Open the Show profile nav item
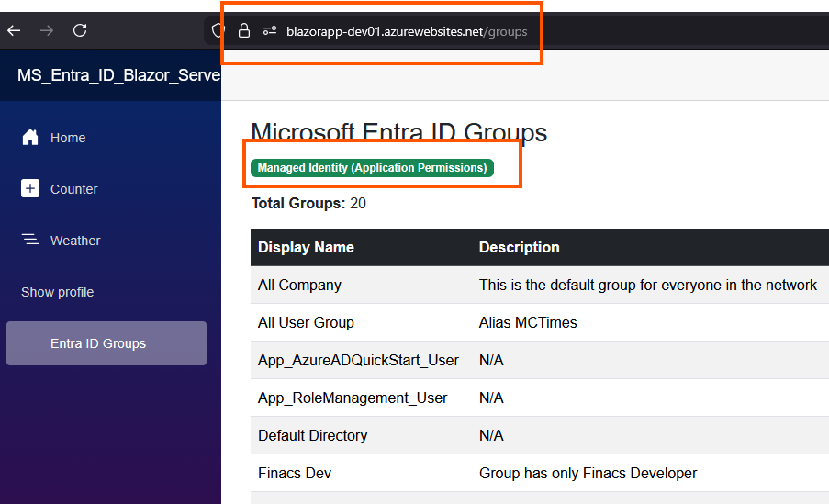The image size is (829, 504). coord(58,292)
